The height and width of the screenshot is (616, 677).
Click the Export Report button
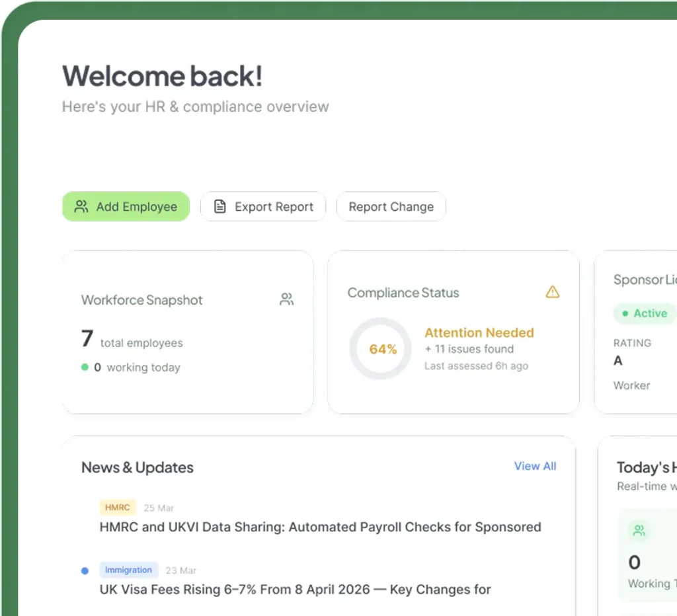click(263, 206)
